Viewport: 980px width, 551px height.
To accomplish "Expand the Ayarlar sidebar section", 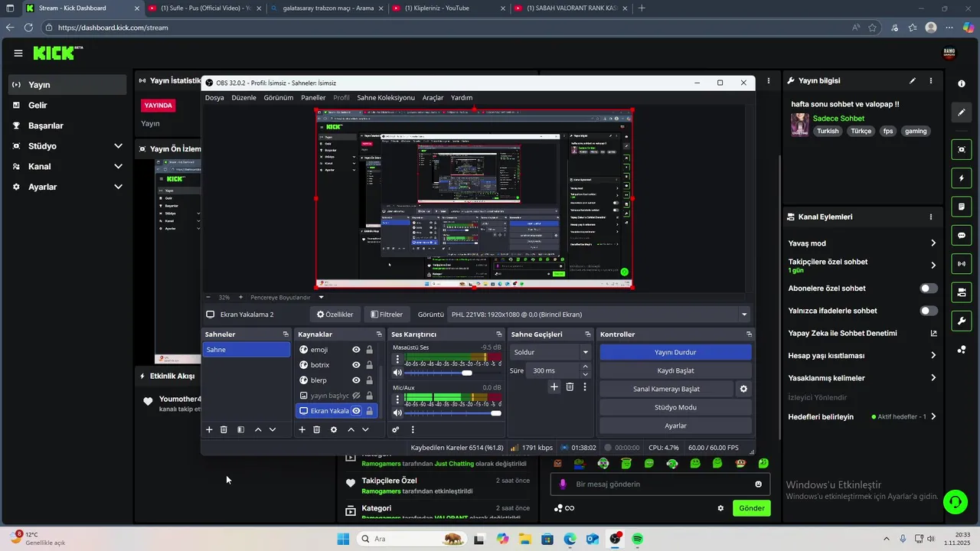I will pos(118,187).
